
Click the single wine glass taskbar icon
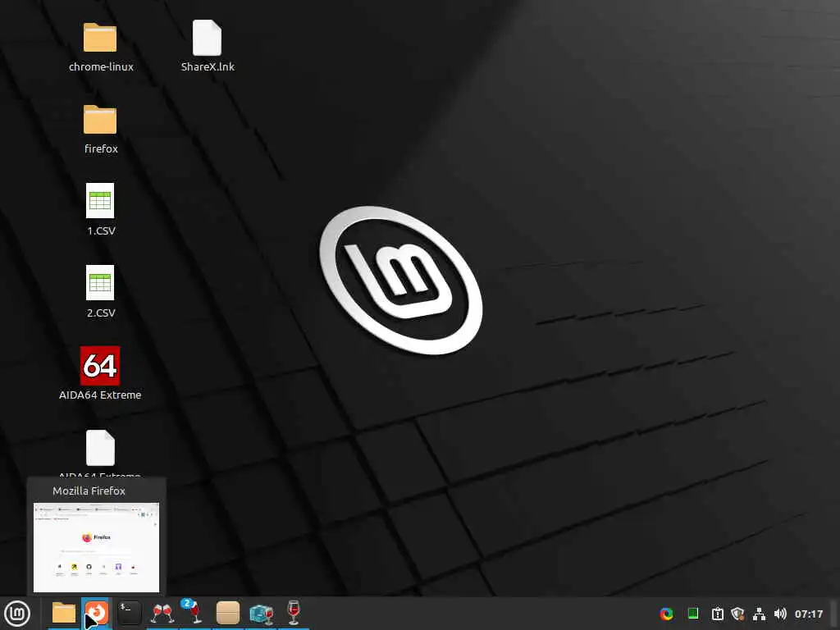[294, 614]
